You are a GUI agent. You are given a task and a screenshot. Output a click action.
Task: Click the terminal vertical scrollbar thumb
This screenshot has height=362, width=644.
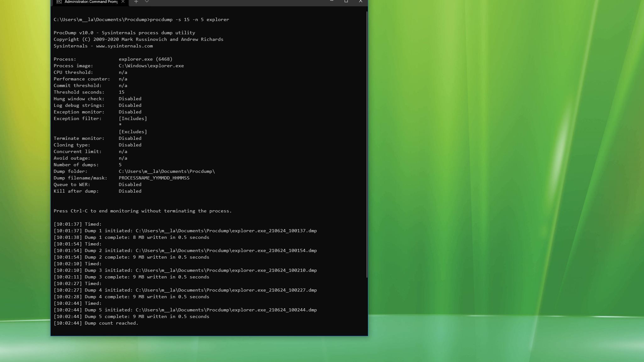tap(367, 145)
